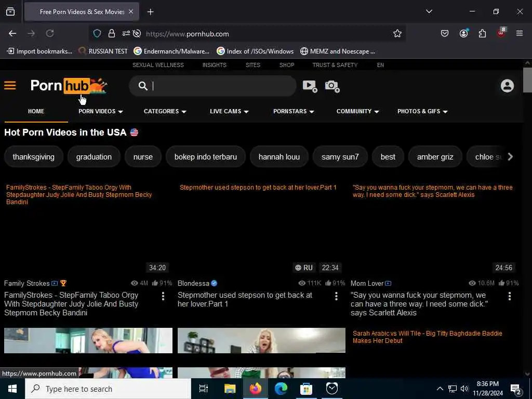Open a new tab with plus button
This screenshot has width=532, height=399.
point(150,12)
